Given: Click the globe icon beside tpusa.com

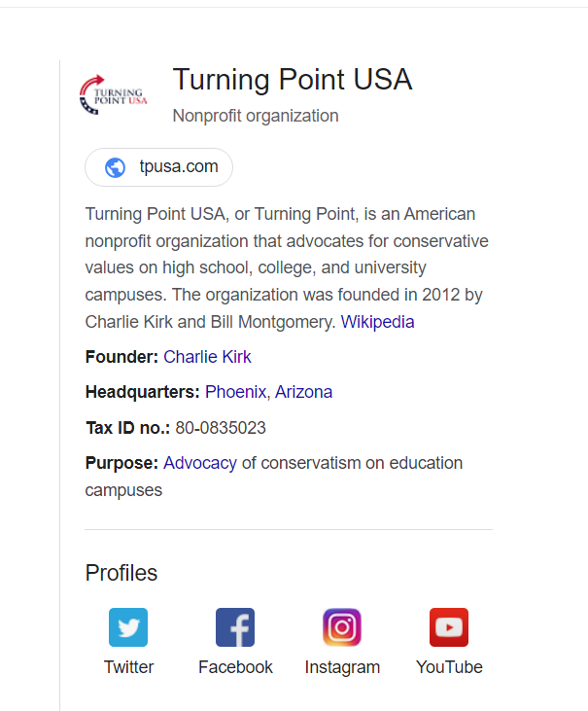Looking at the screenshot, I should pos(115,167).
